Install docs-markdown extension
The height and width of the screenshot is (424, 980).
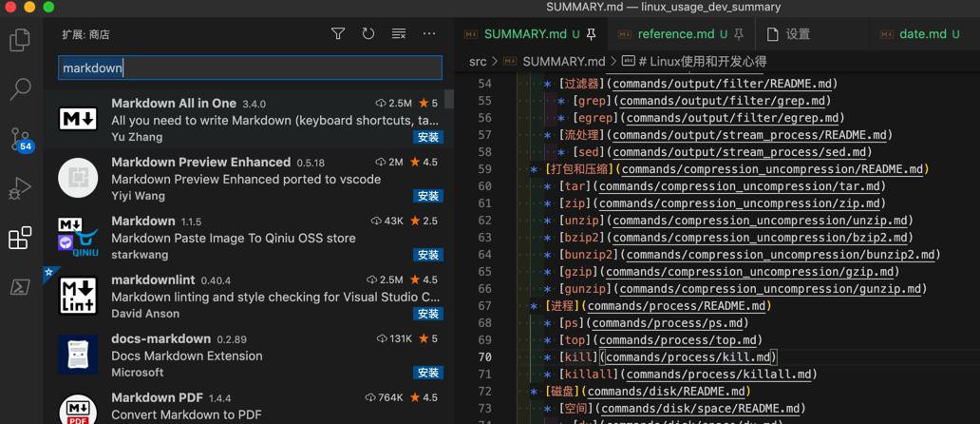428,372
